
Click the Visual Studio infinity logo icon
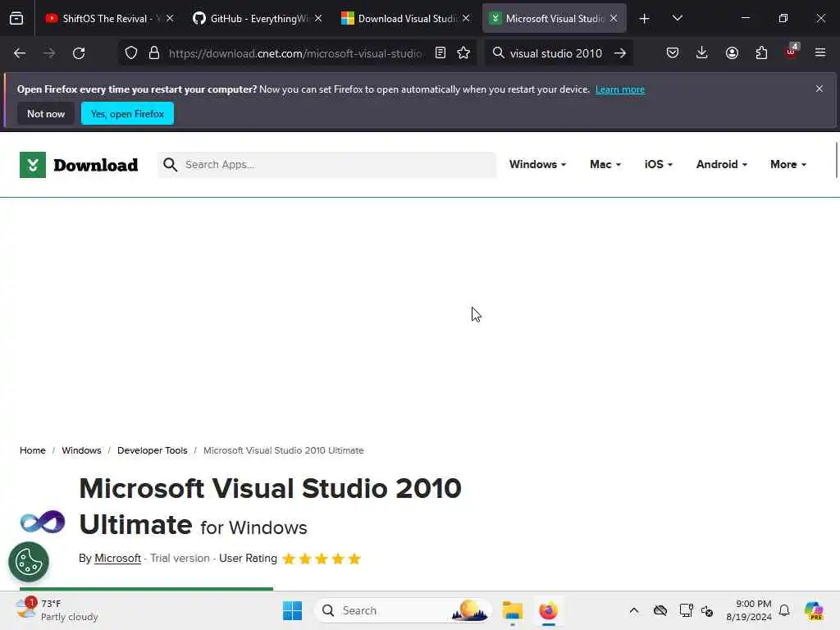point(43,522)
